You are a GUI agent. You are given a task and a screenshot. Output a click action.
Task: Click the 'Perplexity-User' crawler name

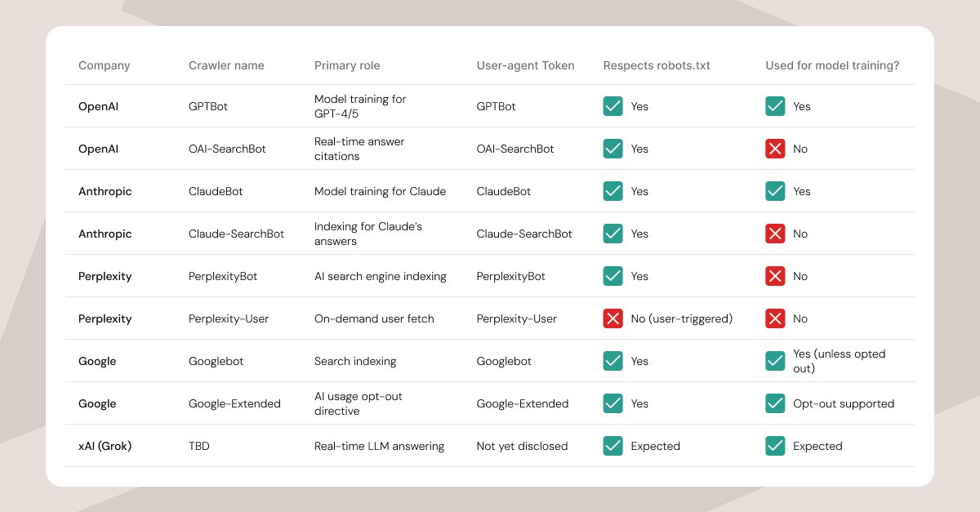click(229, 318)
